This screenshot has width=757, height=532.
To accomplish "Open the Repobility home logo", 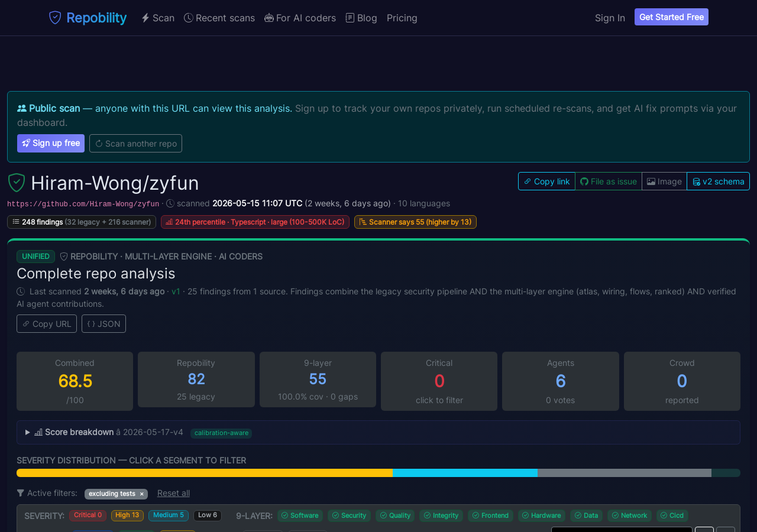I will coord(88,18).
